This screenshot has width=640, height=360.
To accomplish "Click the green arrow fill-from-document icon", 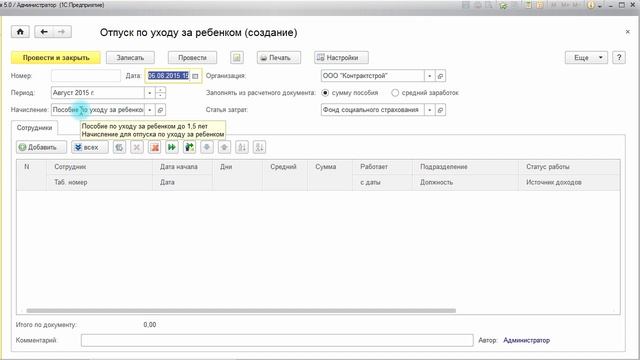I will click(189, 147).
